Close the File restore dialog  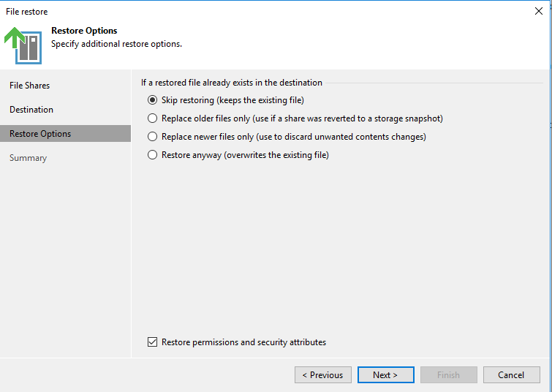coord(539,11)
